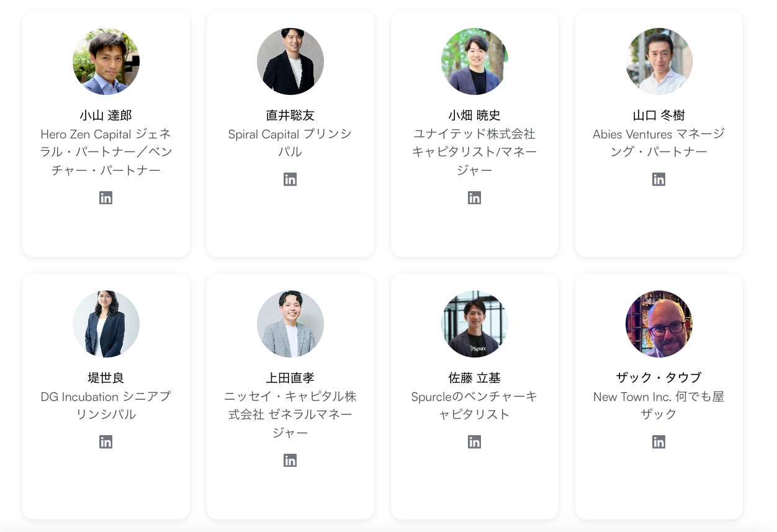
Task: Click 小山 達郎's profile photo
Action: click(x=106, y=61)
